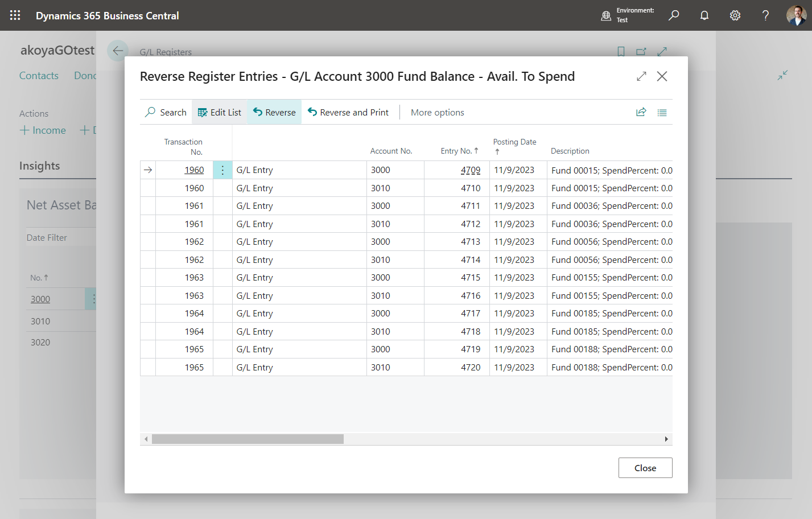Open the Account No. column header menu
812x519 pixels.
(391, 151)
